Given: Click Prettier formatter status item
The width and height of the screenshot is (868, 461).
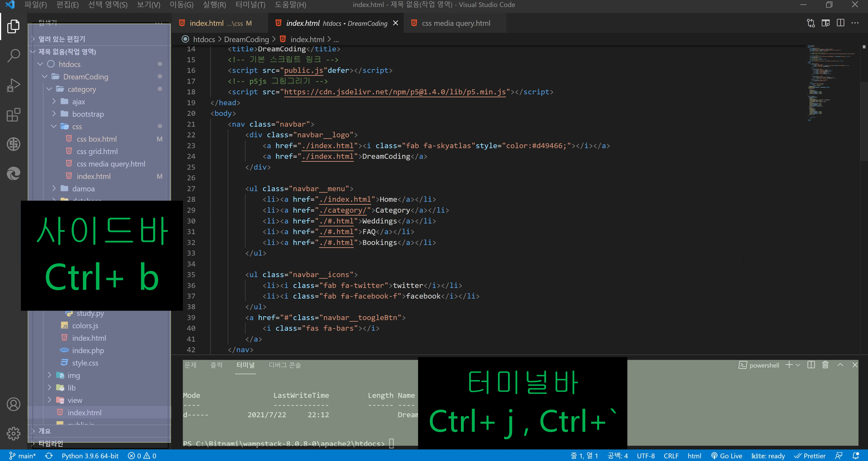Looking at the screenshot, I should pos(810,456).
